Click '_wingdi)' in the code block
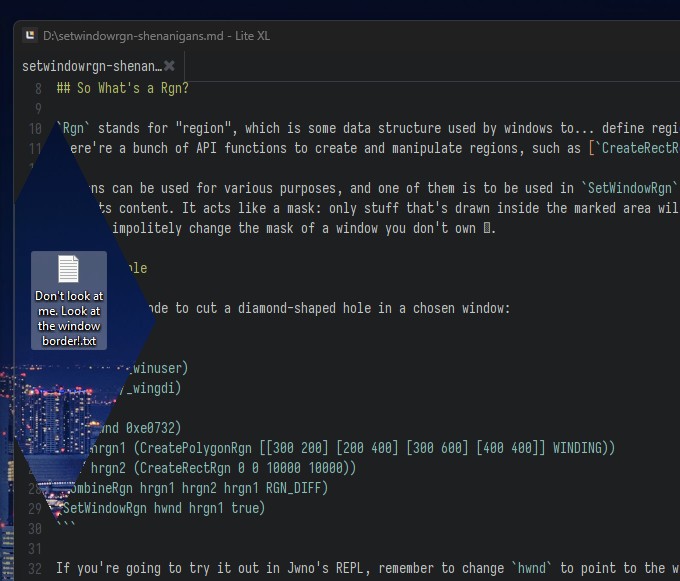 point(154,388)
